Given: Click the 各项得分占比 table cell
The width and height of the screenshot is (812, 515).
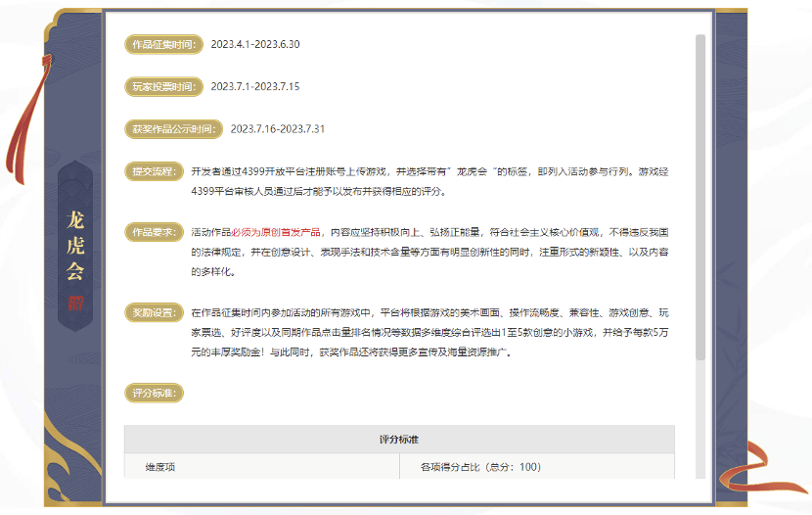Looking at the screenshot, I should 537,466.
